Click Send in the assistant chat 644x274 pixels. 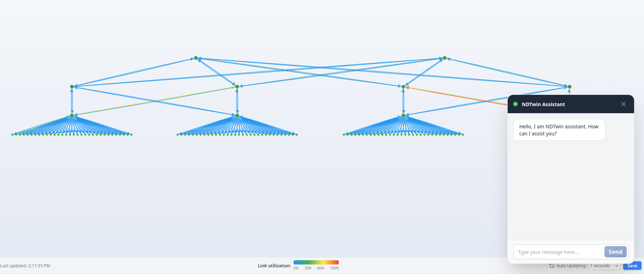pos(615,252)
